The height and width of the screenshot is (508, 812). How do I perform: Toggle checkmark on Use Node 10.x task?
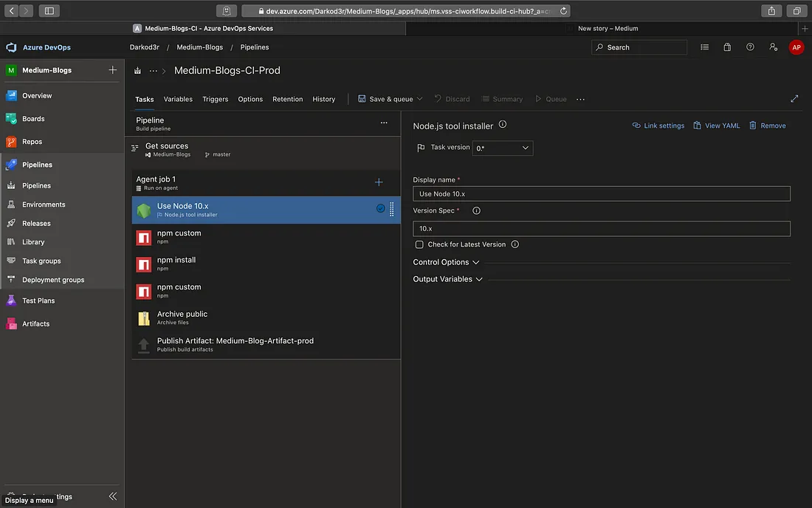tap(380, 209)
